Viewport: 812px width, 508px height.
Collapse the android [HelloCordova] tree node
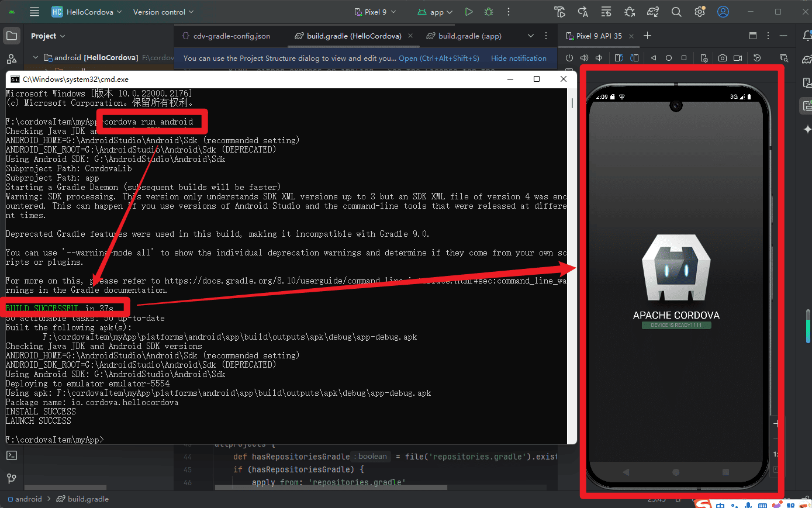(x=36, y=57)
